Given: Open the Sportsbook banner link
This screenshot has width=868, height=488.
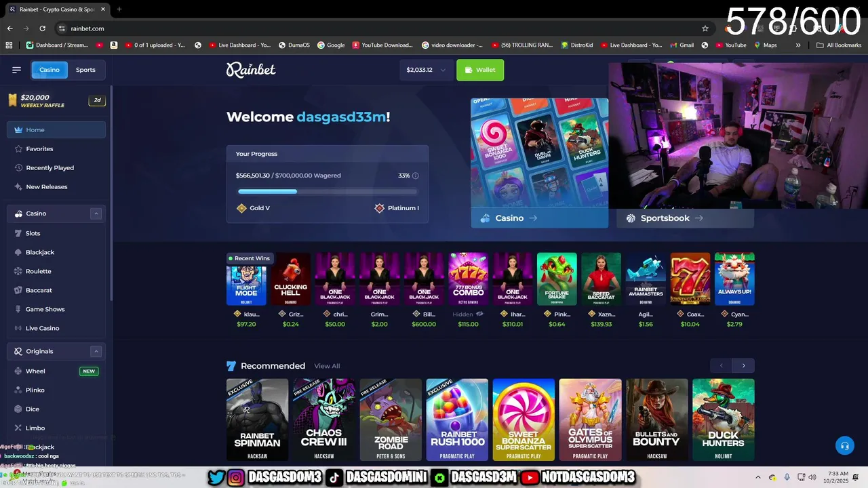Looking at the screenshot, I should click(685, 218).
